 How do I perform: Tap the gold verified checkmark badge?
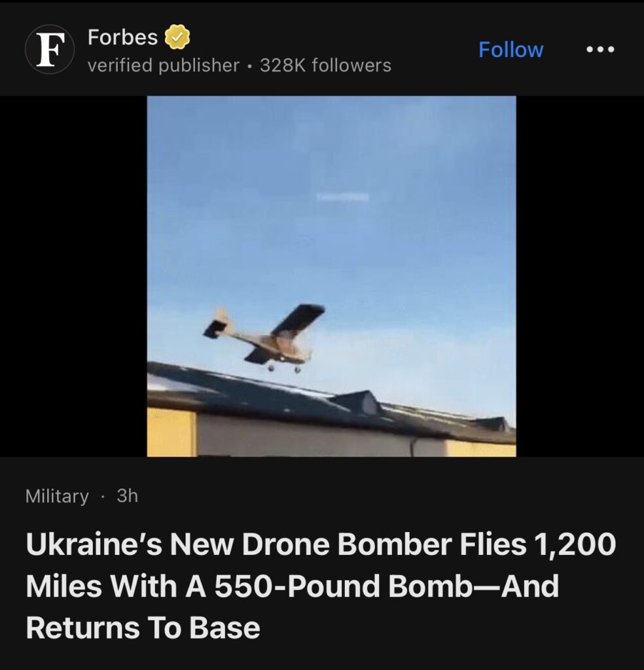tap(177, 37)
